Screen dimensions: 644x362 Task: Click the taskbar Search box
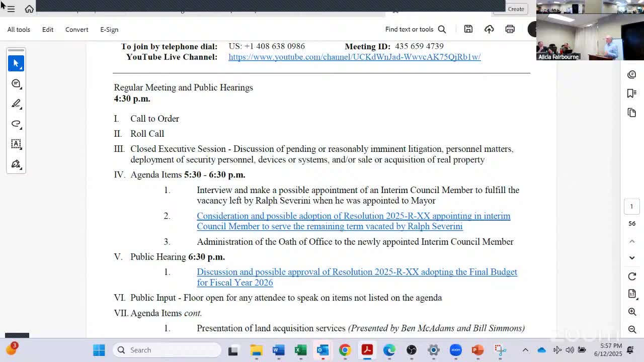[167, 350]
